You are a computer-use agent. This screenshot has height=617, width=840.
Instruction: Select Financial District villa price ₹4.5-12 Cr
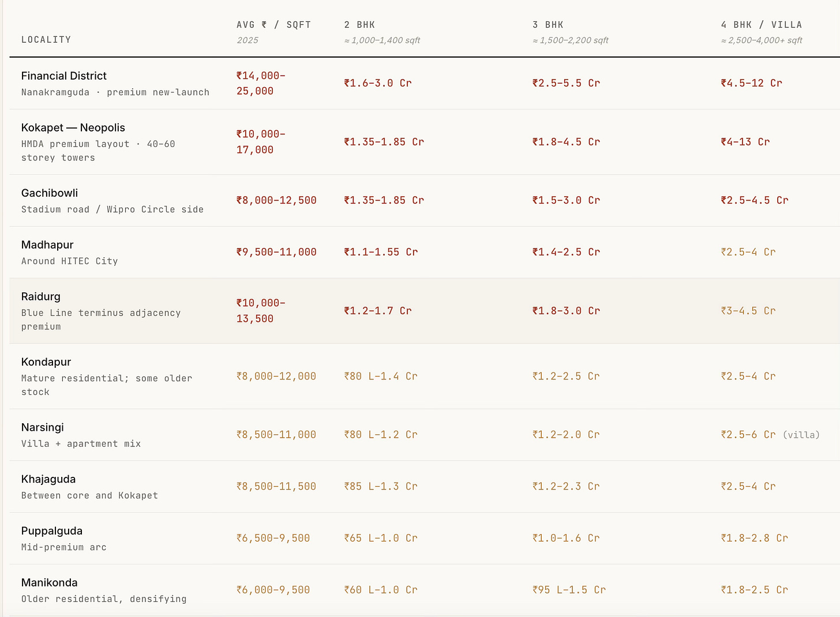(x=752, y=83)
